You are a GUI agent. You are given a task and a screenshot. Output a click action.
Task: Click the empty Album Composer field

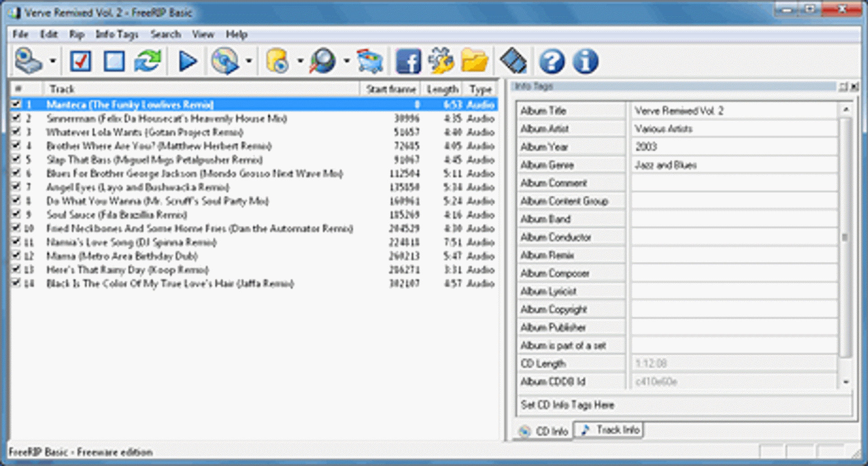(x=733, y=273)
